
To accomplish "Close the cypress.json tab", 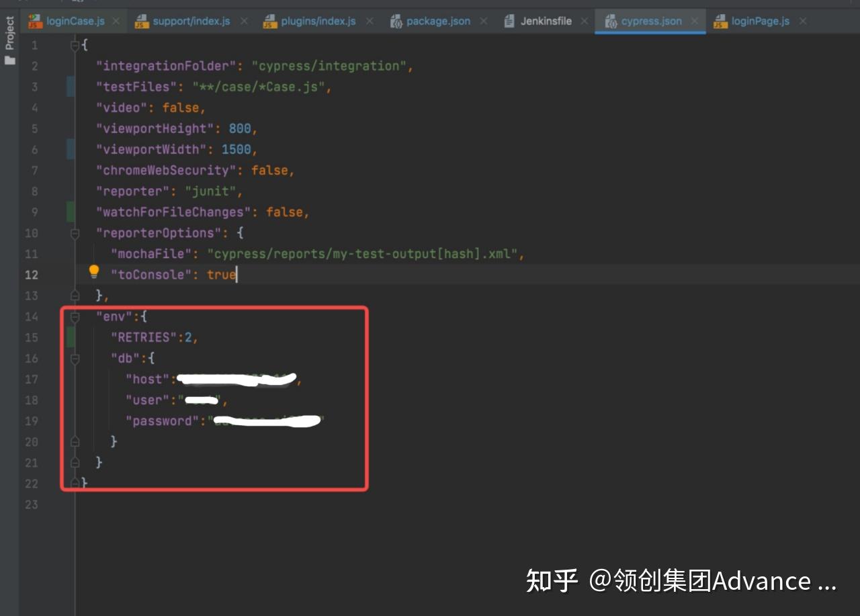I will (x=695, y=21).
